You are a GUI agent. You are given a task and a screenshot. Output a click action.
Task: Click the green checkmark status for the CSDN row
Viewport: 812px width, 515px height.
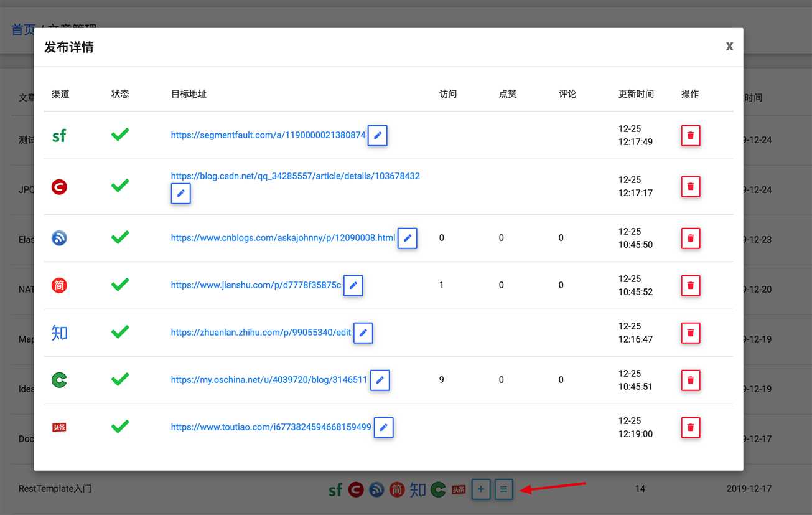[x=119, y=186]
